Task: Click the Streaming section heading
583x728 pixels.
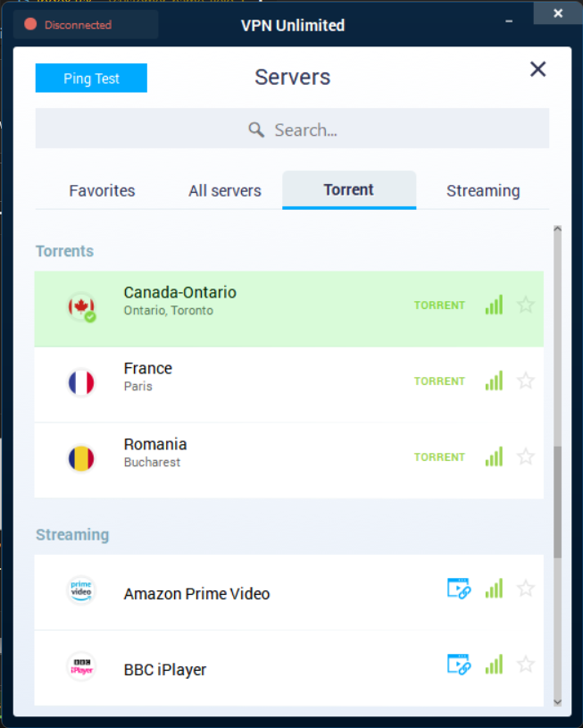Action: coord(72,535)
